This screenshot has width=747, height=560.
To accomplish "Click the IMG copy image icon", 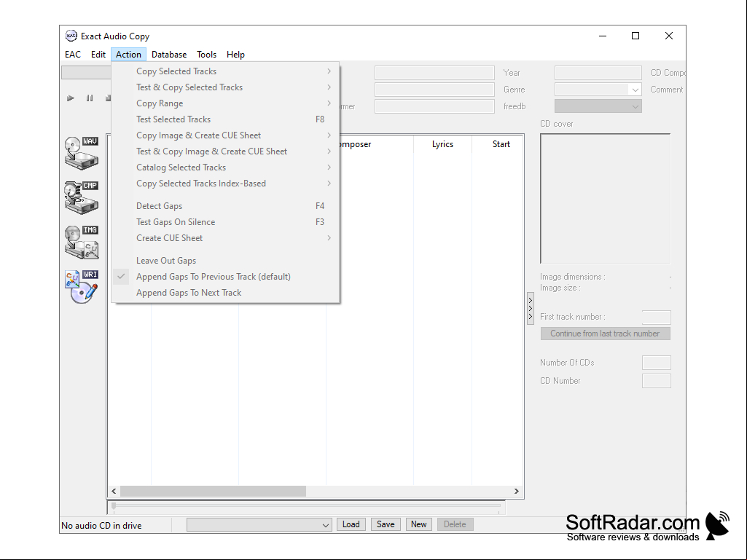I will (x=82, y=242).
